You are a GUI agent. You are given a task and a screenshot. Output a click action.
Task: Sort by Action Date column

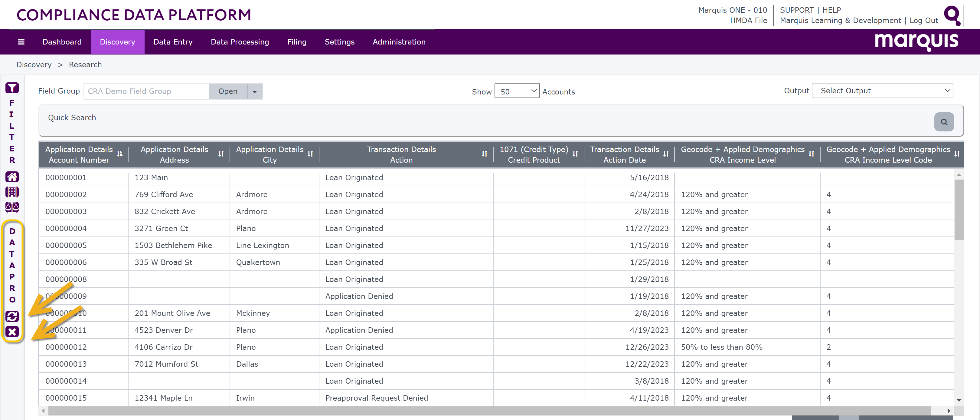point(666,154)
